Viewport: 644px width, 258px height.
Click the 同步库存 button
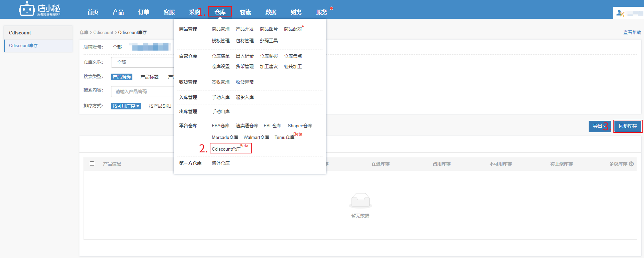coord(628,126)
